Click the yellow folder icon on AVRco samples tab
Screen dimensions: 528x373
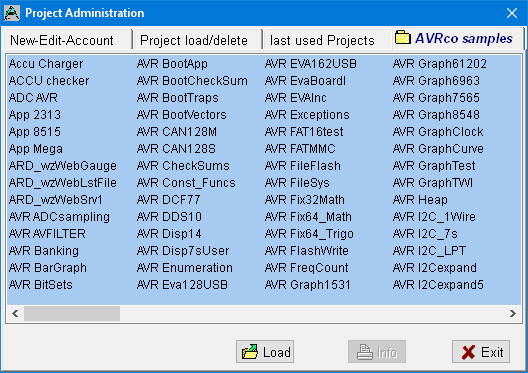tap(402, 37)
